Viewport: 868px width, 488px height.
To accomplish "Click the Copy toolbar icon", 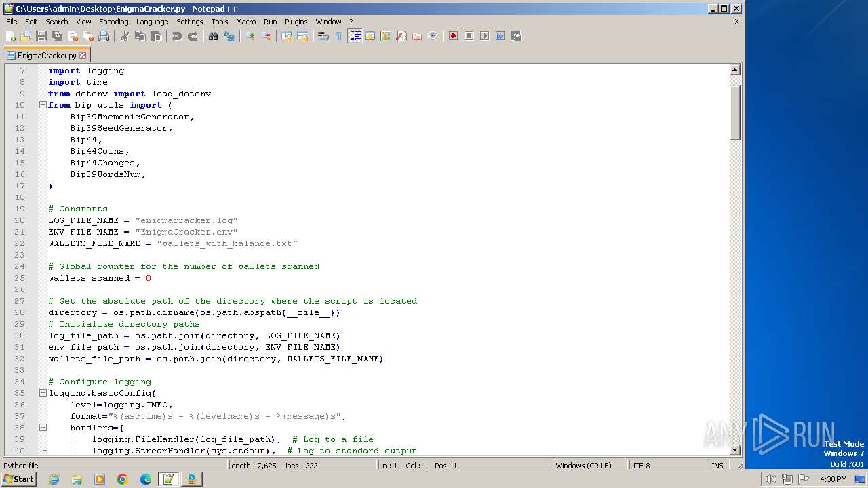I will 140,36.
